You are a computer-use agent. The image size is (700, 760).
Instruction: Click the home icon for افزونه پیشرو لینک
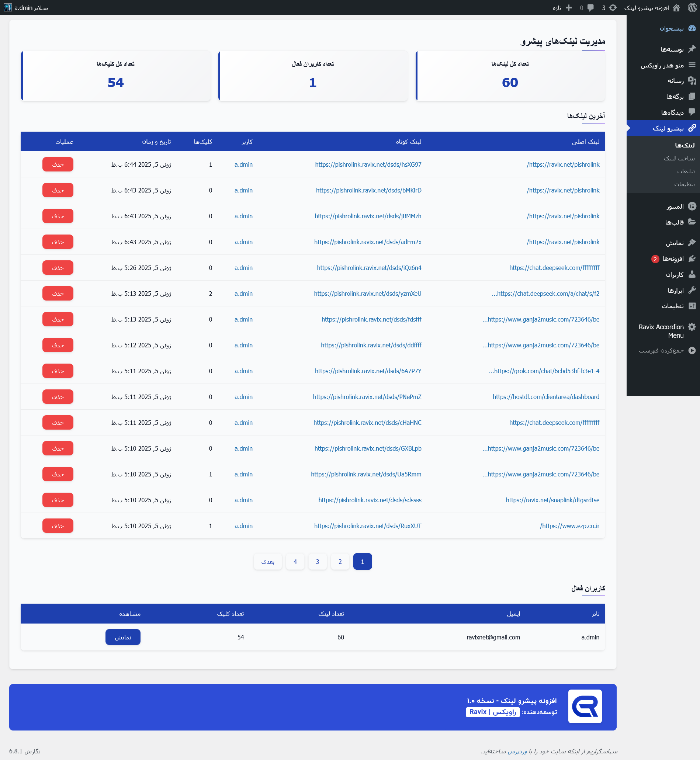[x=676, y=8]
